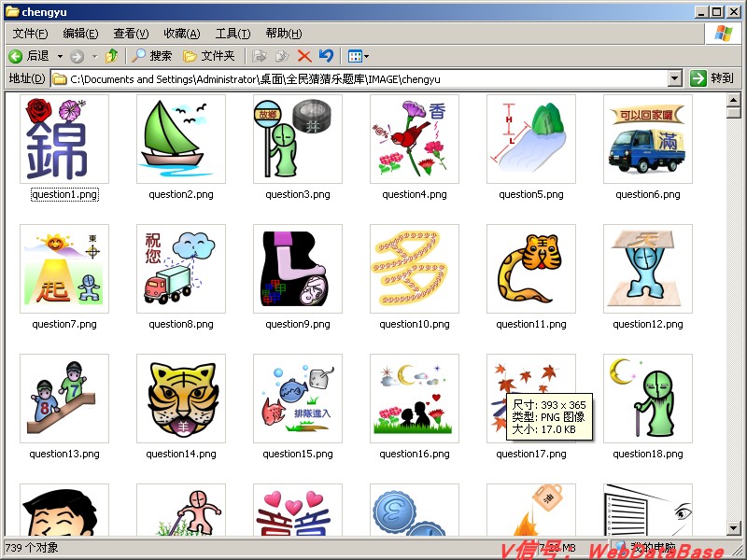Click the Go (转到) button

(712, 78)
